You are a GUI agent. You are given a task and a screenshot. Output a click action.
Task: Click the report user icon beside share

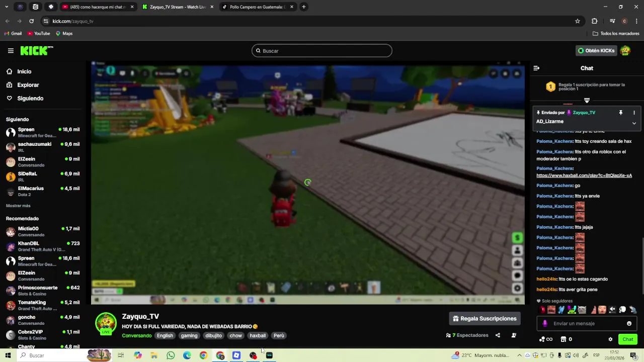514,335
